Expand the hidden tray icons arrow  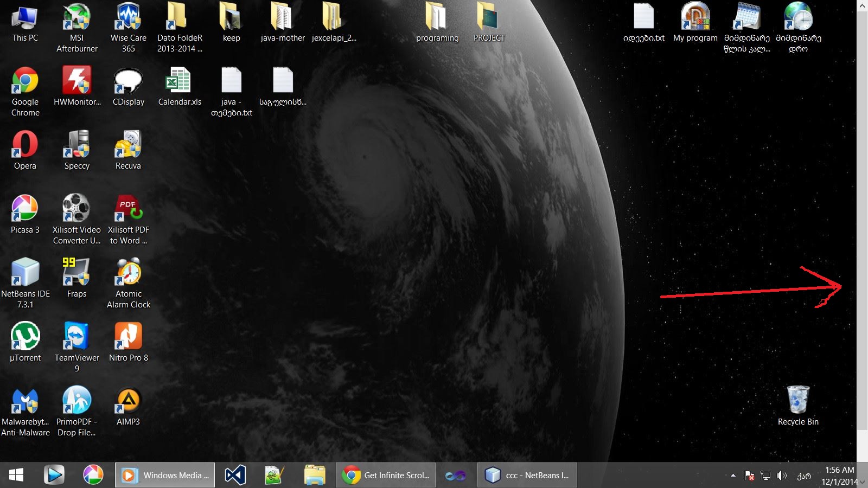click(733, 476)
